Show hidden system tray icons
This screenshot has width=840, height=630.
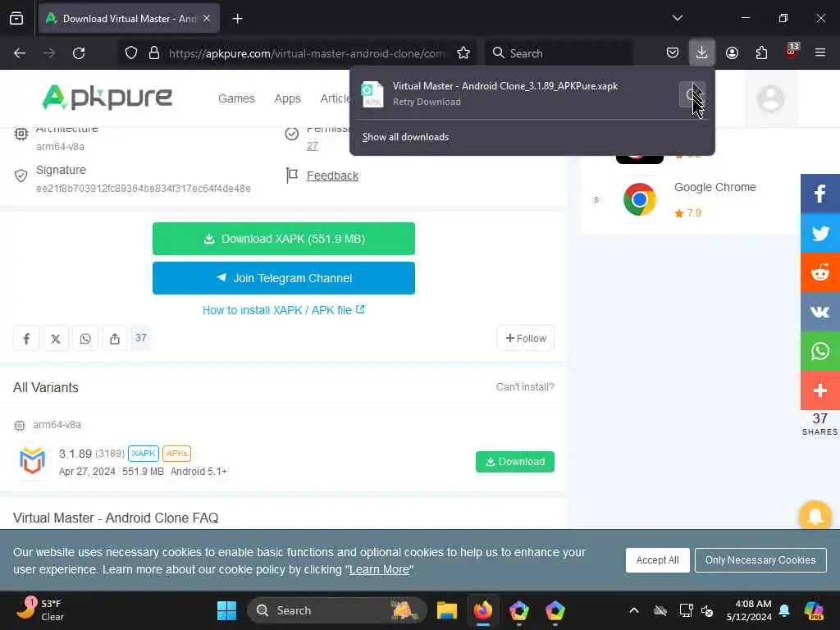pyautogui.click(x=634, y=610)
